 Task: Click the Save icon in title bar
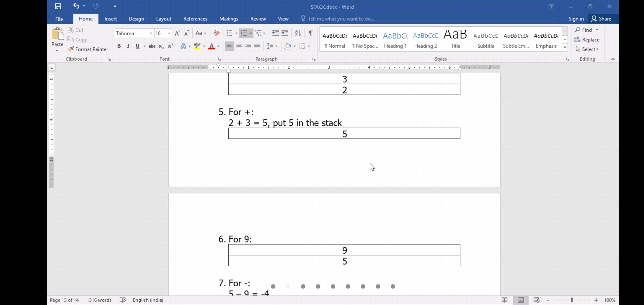(58, 6)
